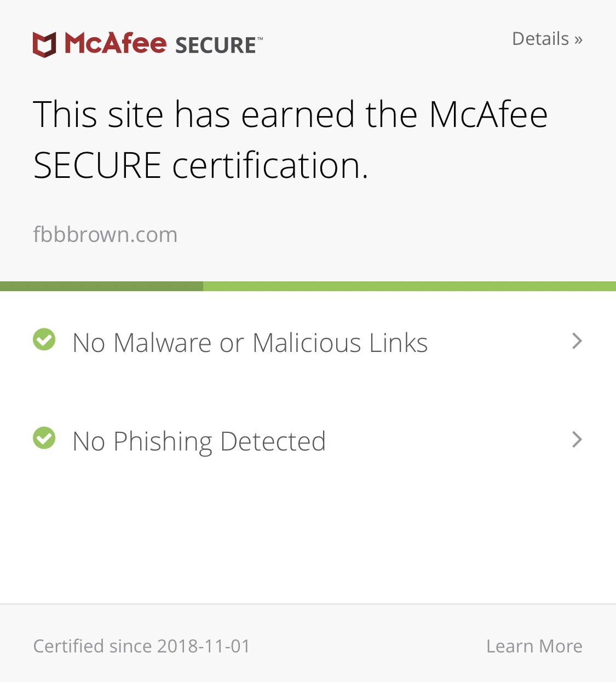Expand the No Malware row chevron

(577, 341)
